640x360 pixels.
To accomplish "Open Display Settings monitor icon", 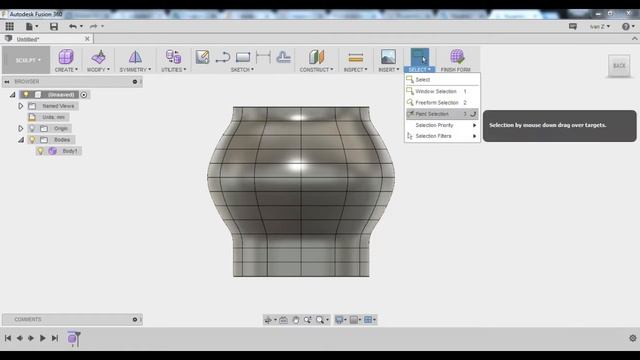I will pyautogui.click(x=339, y=320).
